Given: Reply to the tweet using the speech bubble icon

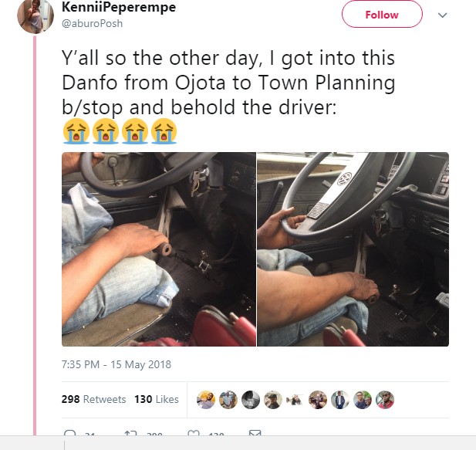Looking at the screenshot, I should (70, 437).
